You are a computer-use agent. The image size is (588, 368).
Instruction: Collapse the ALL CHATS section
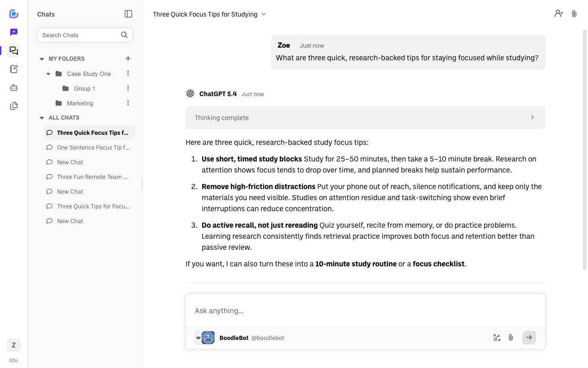click(x=42, y=118)
